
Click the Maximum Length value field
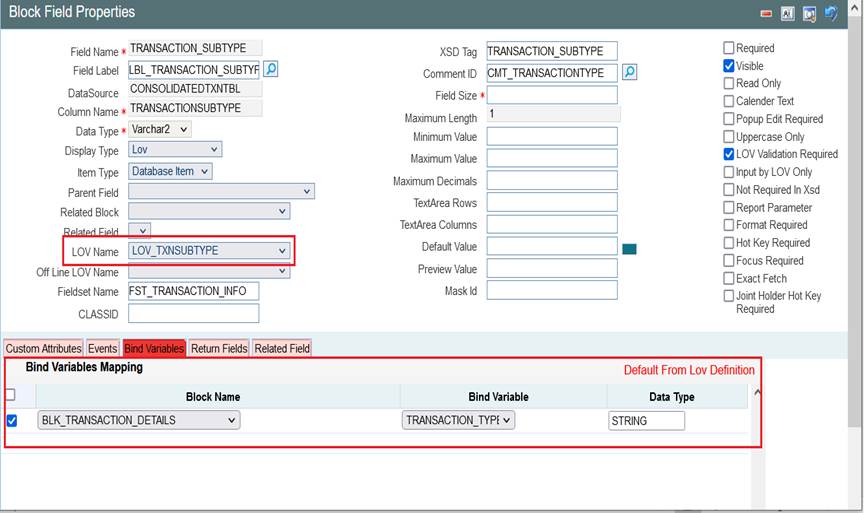554,114
